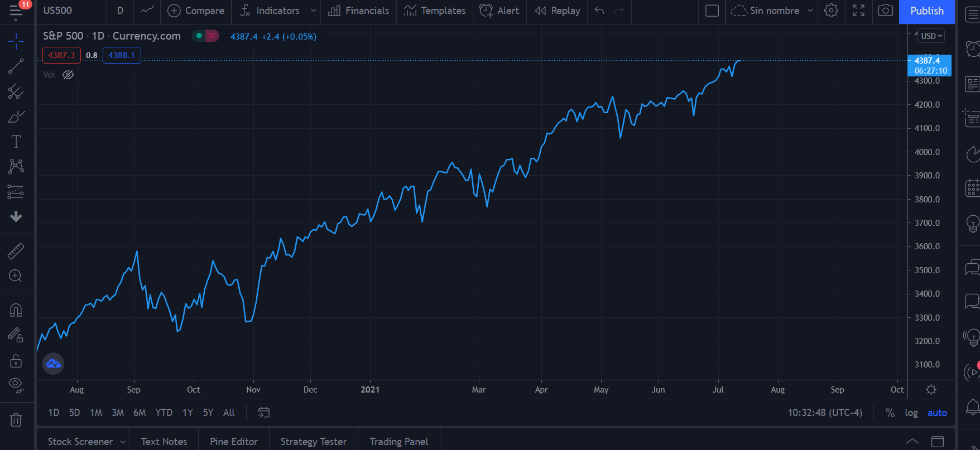
Task: Select the prediction and measurement tool
Action: 16,192
